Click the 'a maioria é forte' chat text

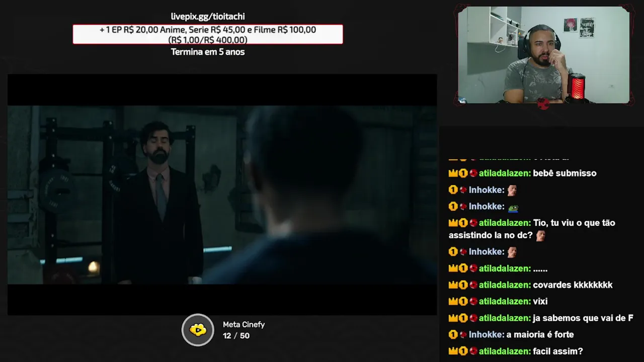540,335
